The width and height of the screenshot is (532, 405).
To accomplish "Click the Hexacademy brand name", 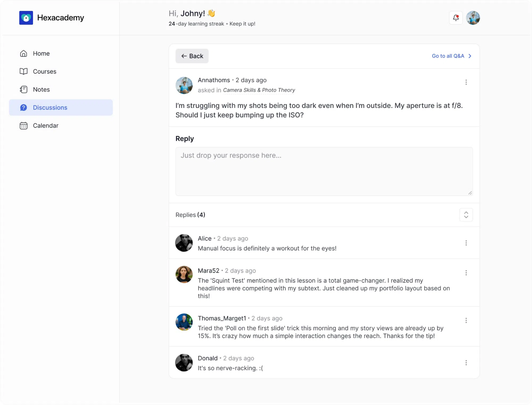I will [60, 18].
